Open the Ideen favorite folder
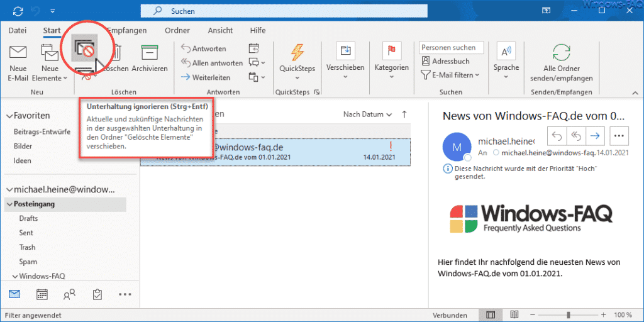 coord(23,160)
